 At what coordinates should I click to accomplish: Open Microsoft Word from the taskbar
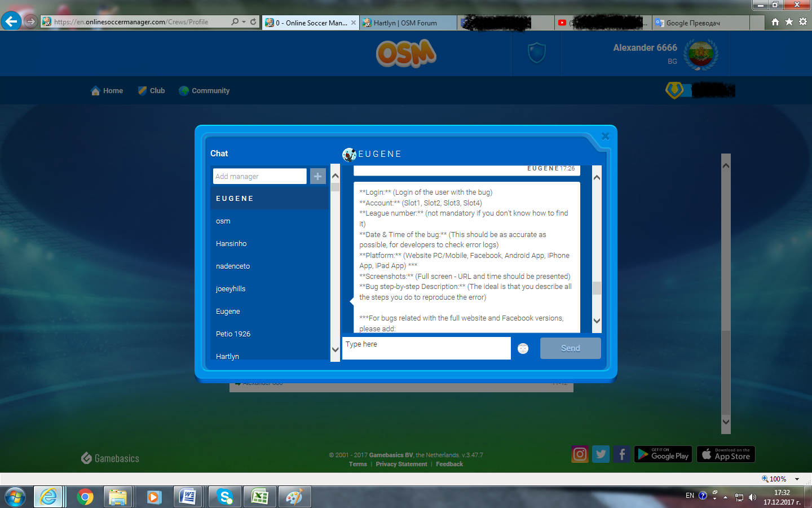tap(188, 497)
